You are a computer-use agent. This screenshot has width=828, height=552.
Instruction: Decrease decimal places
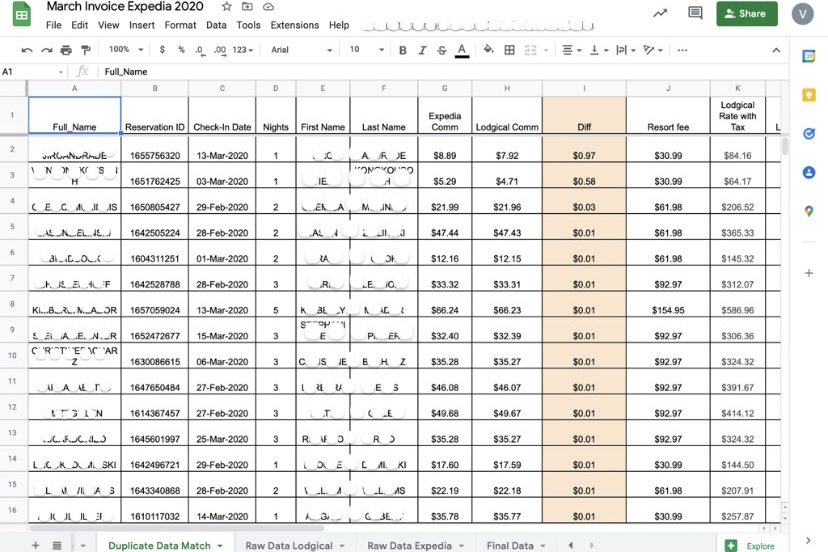(200, 50)
